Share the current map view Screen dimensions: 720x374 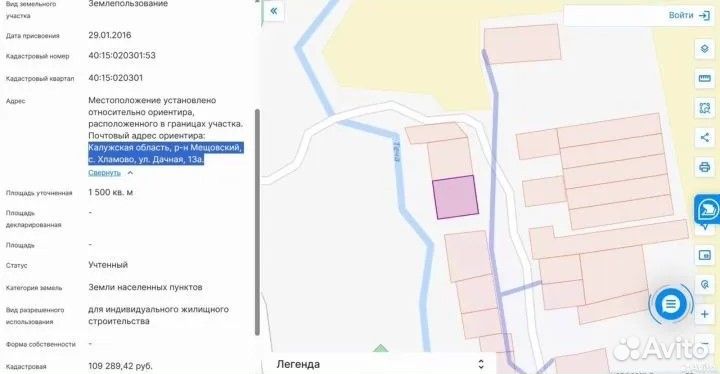click(x=704, y=137)
